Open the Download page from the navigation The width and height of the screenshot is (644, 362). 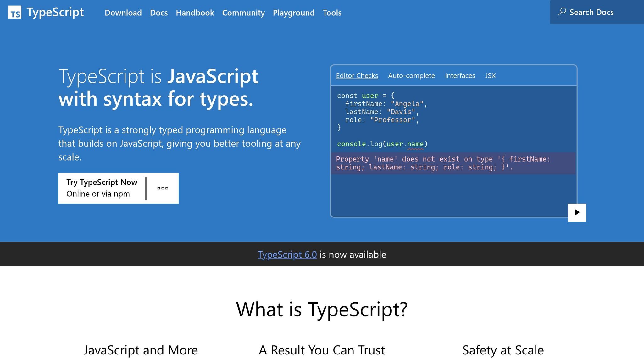123,13
